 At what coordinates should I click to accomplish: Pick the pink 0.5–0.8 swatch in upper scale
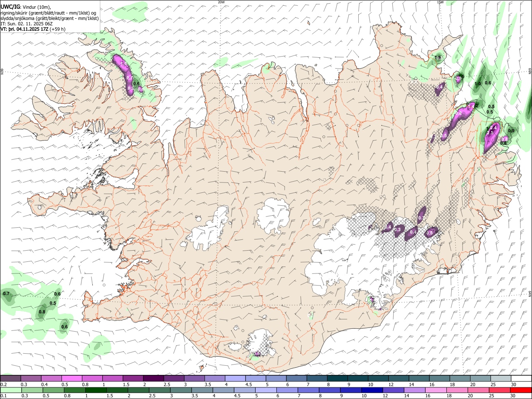(x=72, y=378)
